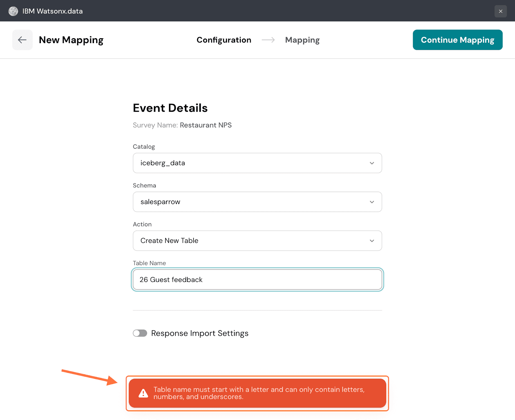Focus the Table Name input field
Viewport: 515px width, 420px height.
click(257, 280)
